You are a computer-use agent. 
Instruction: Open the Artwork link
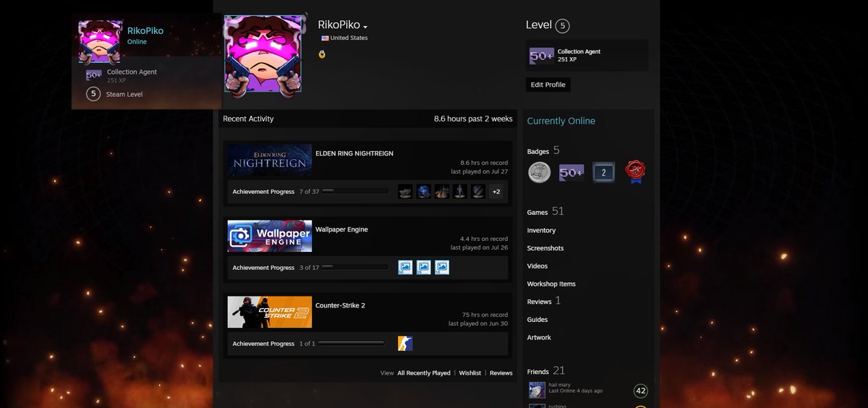pyautogui.click(x=539, y=338)
